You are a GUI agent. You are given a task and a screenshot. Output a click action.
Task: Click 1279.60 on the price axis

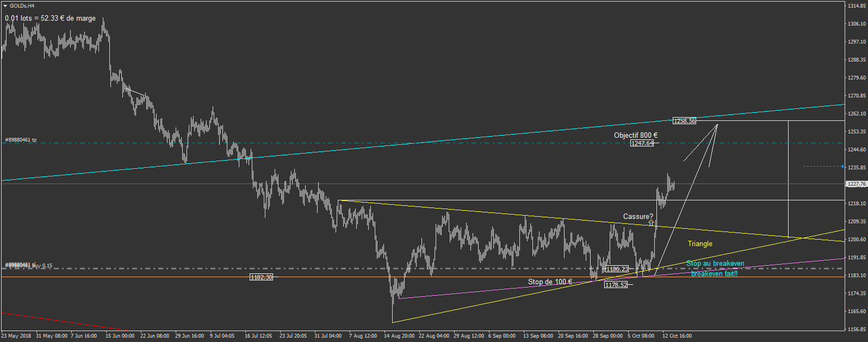[857, 78]
